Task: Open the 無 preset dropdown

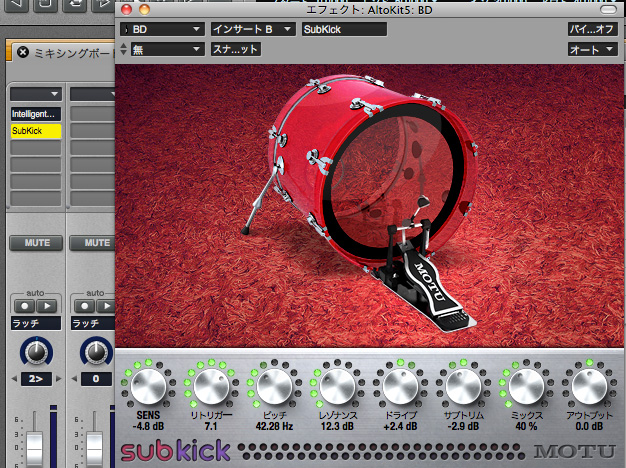Action: tap(168, 50)
